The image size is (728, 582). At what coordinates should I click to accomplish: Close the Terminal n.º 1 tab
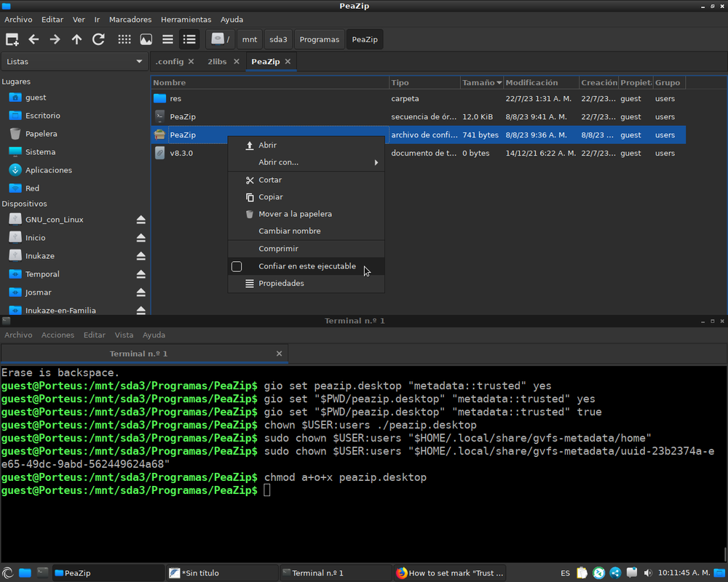click(x=279, y=354)
